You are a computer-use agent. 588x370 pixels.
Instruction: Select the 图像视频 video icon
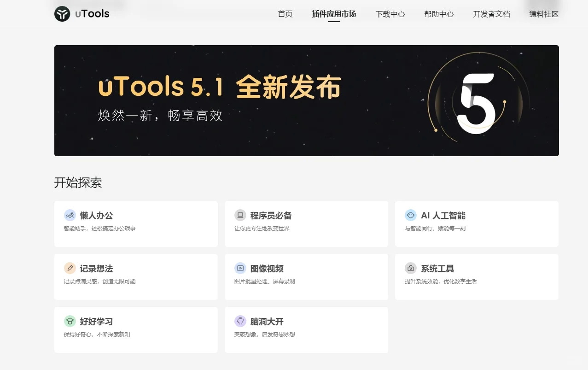pyautogui.click(x=240, y=268)
